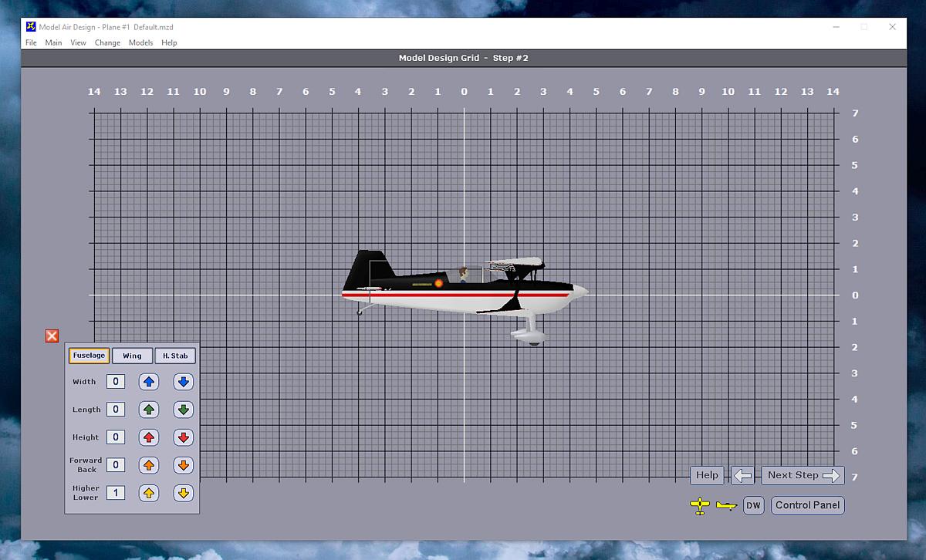Image resolution: width=926 pixels, height=560 pixels.
Task: Go back with the left arrow button
Action: click(x=742, y=475)
